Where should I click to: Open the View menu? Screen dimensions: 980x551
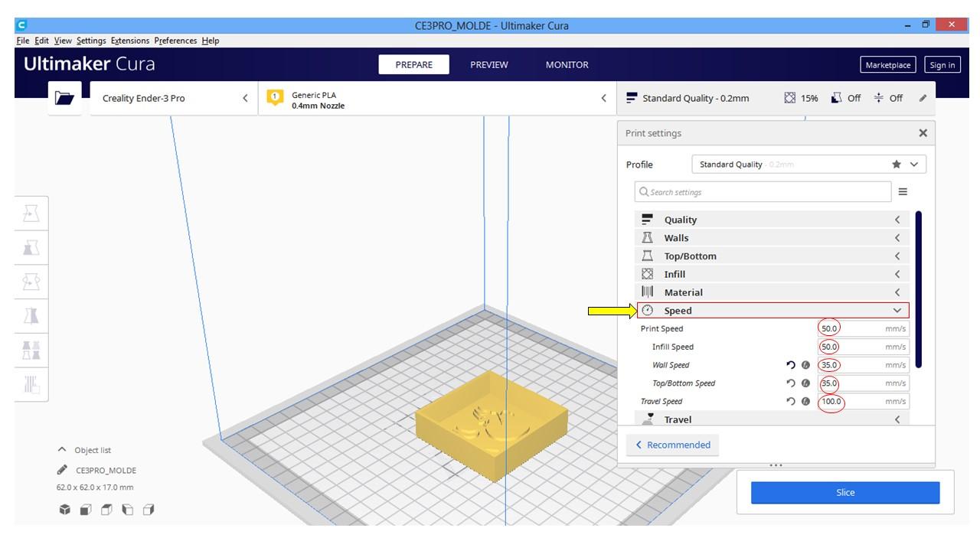[63, 41]
